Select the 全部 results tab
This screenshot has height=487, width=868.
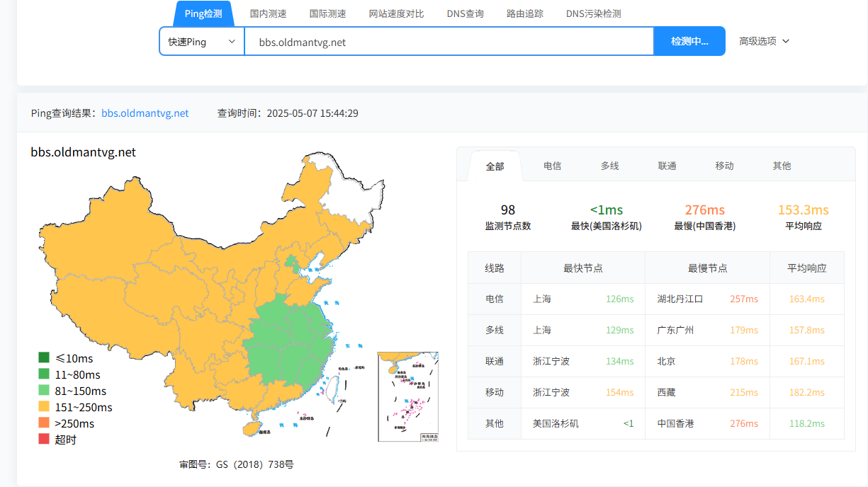pos(495,166)
